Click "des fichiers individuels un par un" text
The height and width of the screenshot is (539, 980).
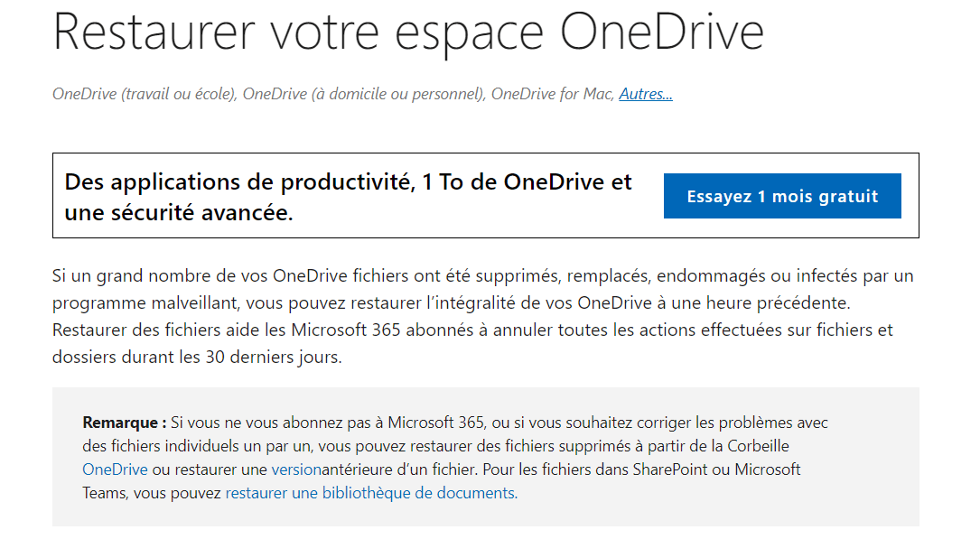198,446
